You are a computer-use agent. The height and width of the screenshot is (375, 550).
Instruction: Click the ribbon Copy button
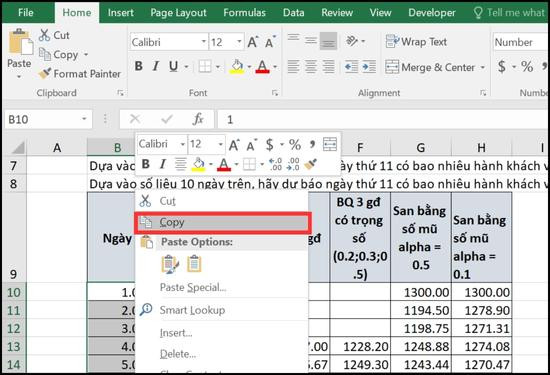[x=58, y=55]
